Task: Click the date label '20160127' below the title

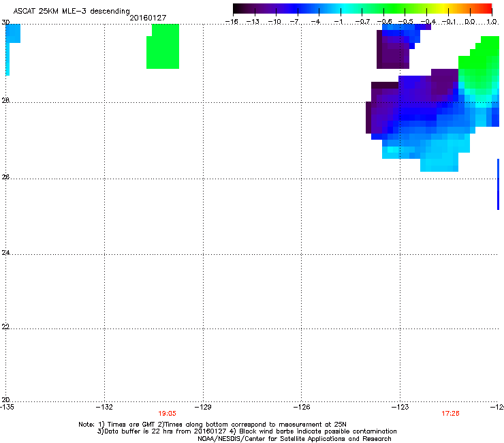Action: (x=148, y=18)
